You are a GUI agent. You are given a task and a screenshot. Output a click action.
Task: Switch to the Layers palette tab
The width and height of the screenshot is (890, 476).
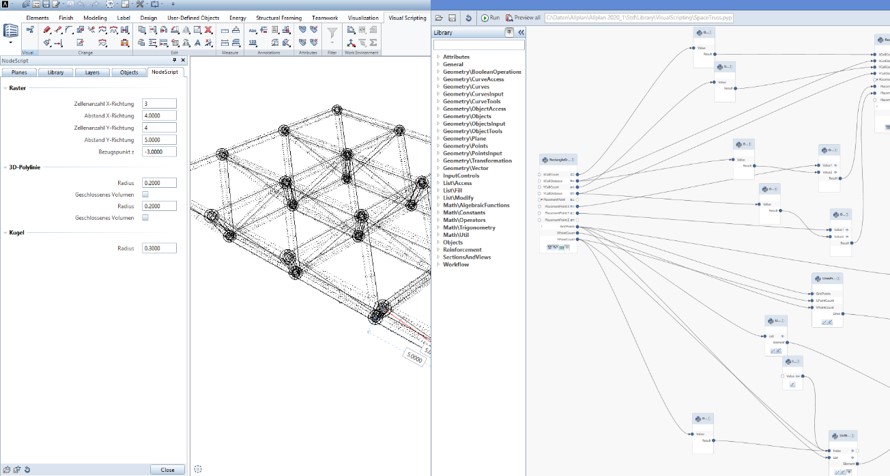[x=92, y=73]
